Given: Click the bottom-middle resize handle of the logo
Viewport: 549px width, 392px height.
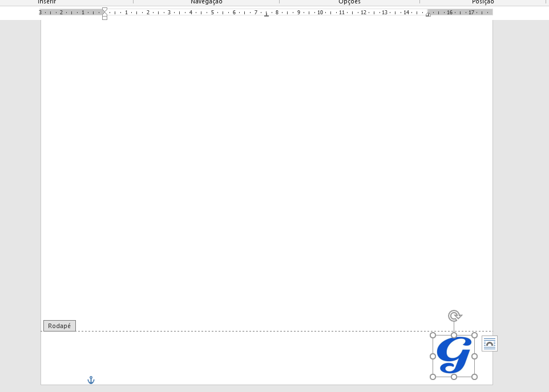Looking at the screenshot, I should click(454, 377).
